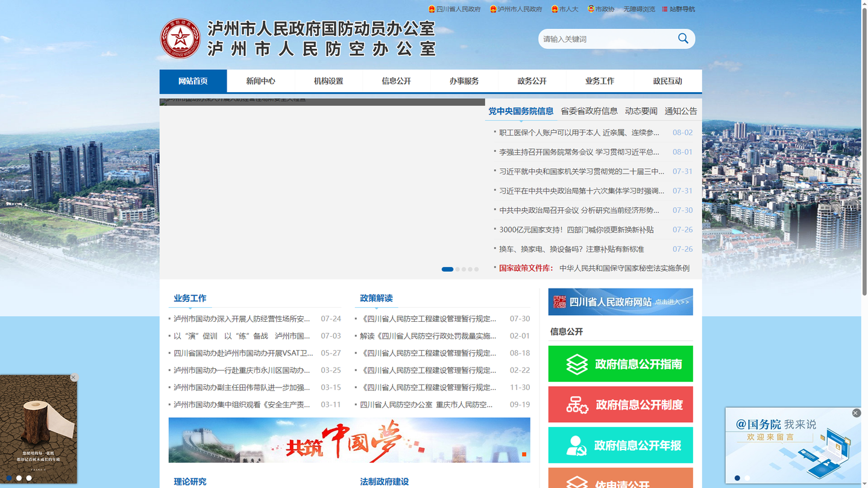Click the 共筑中国梦 banner image
This screenshot has width=868, height=488.
click(x=350, y=440)
